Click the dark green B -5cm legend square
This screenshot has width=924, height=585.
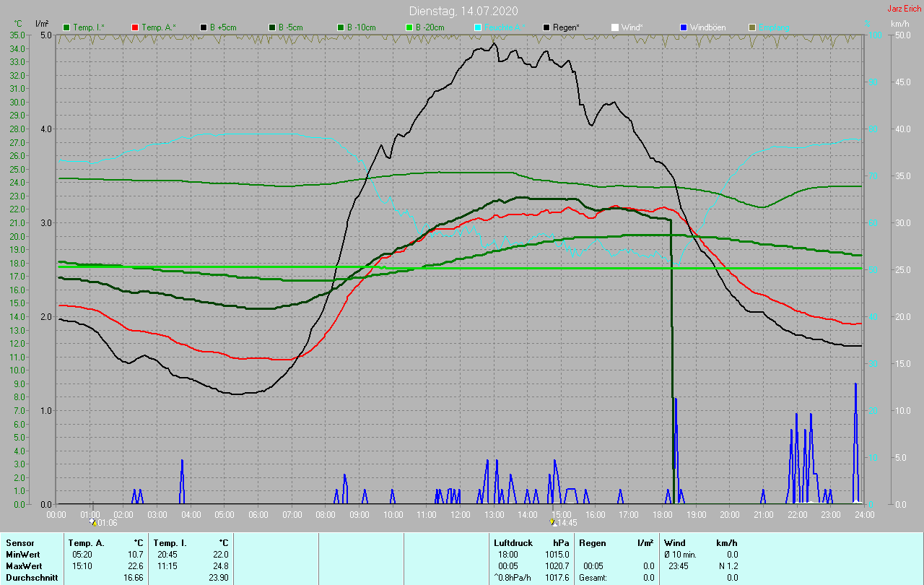coord(273,27)
